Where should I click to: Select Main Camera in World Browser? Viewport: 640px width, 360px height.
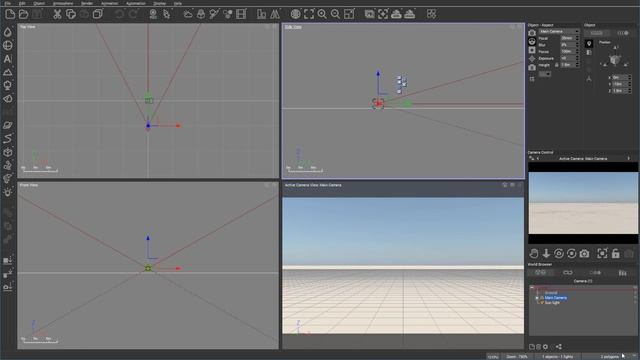pos(556,298)
